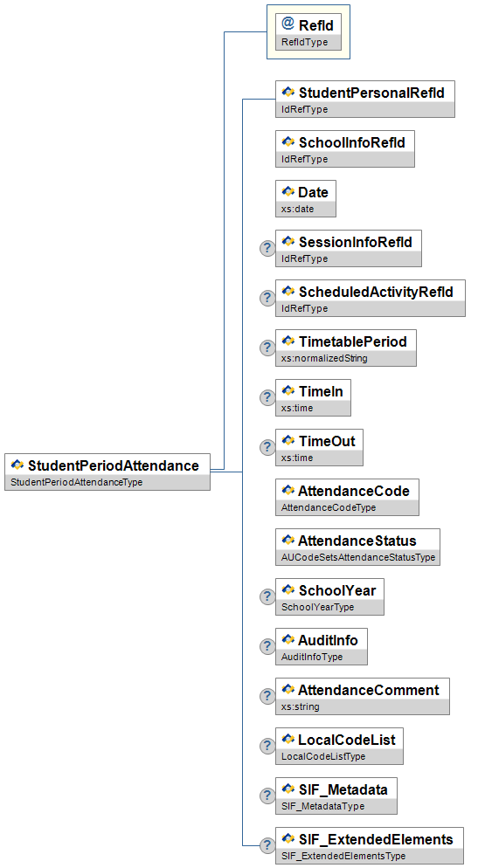This screenshot has width=485, height=868.
Task: Click the optional marker icon next to TimeOut
Action: [x=267, y=447]
